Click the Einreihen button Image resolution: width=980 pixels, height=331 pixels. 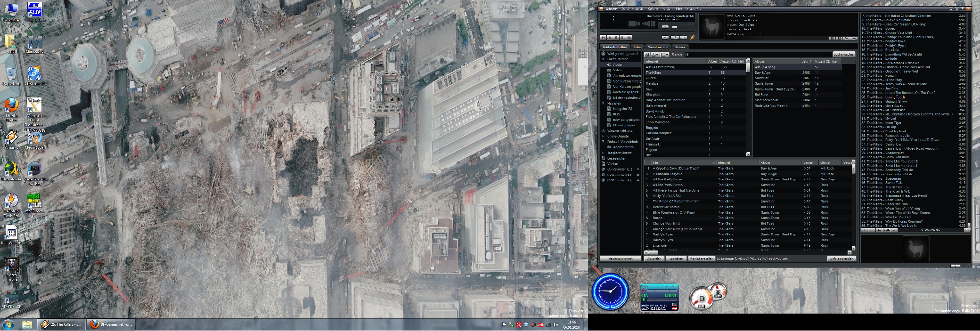click(676, 258)
